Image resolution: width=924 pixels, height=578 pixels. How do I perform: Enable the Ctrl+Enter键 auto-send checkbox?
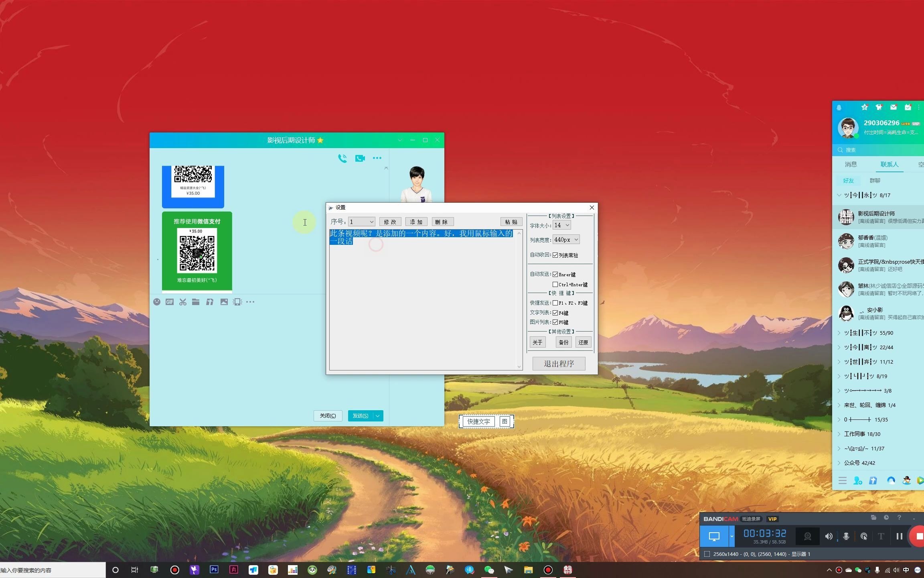point(555,285)
